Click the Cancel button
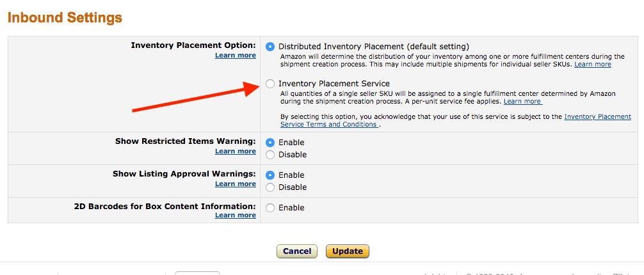Viewport: 644px width, 275px height. [297, 251]
